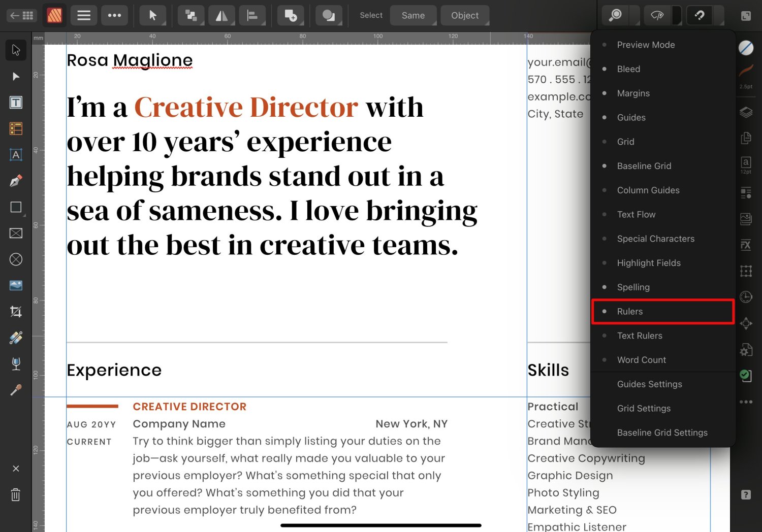This screenshot has width=762, height=532.
Task: Open the History panel clock icon
Action: tap(746, 297)
